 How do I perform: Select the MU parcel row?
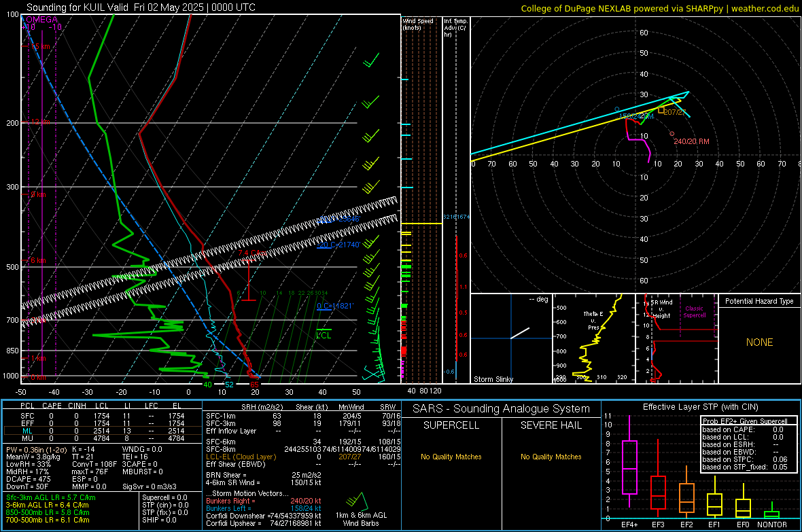pos(103,438)
